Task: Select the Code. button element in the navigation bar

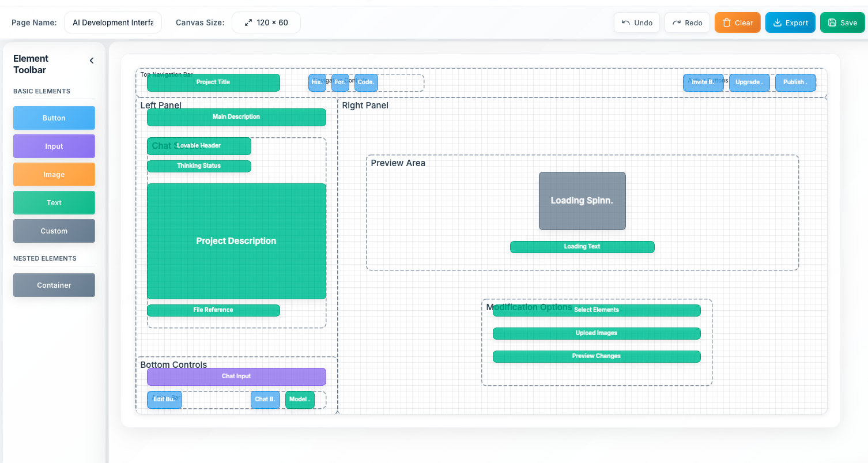Action: [x=366, y=82]
